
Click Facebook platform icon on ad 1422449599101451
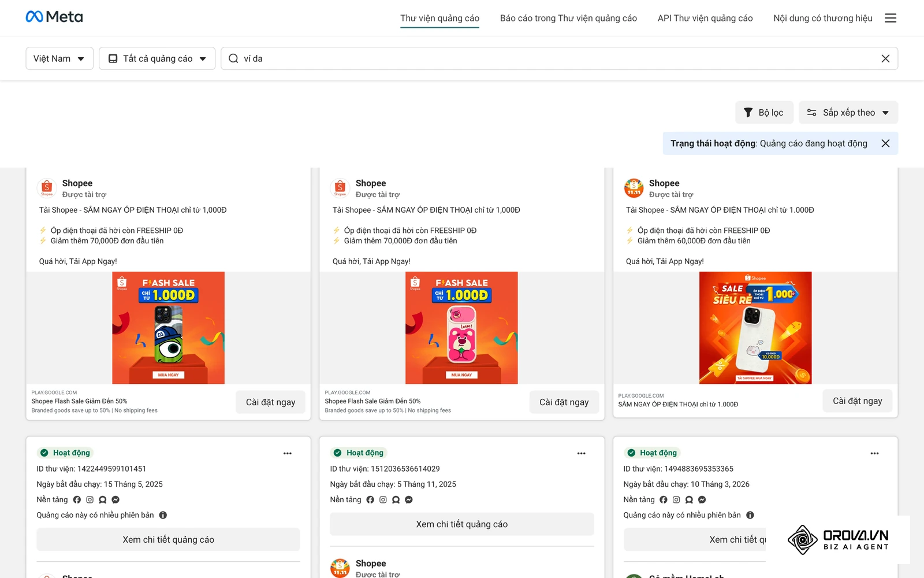(77, 500)
